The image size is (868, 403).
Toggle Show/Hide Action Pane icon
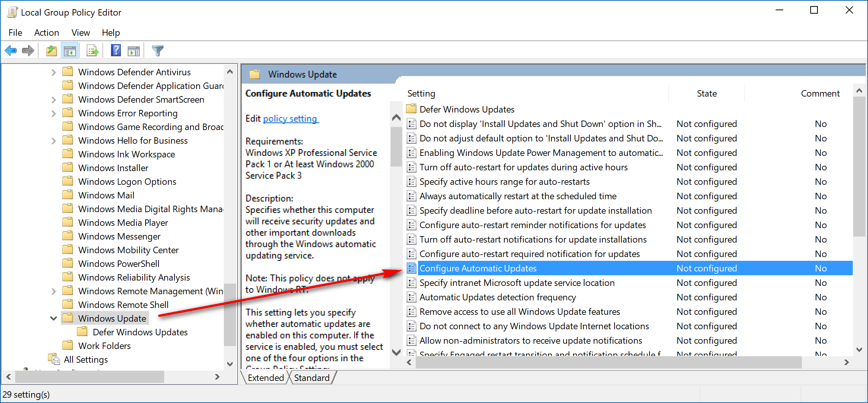tap(134, 51)
